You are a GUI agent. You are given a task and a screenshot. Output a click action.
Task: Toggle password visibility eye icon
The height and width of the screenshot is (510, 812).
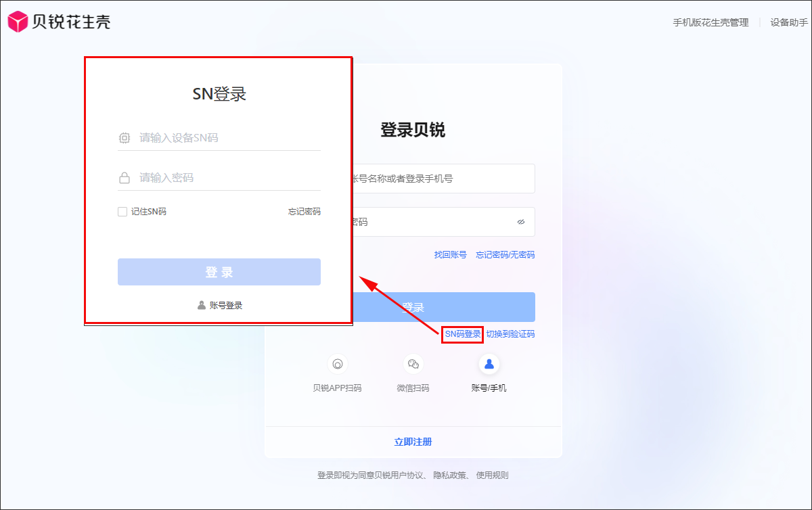point(521,222)
